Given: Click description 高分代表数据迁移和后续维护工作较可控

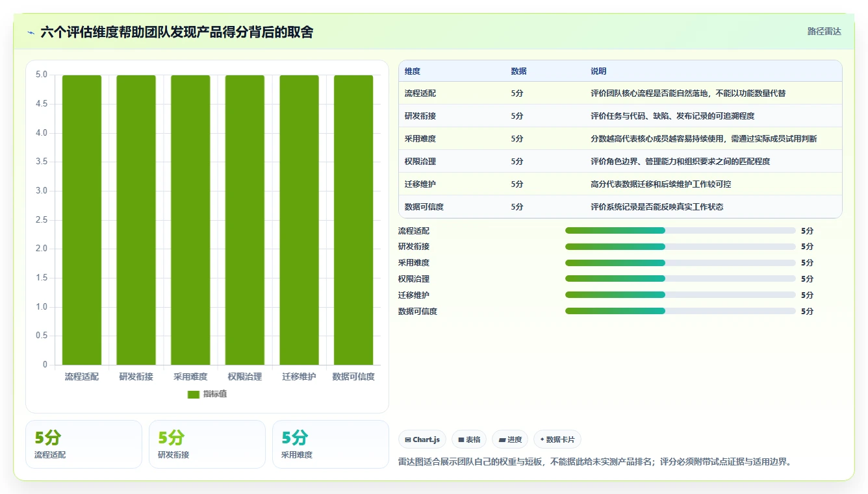Looking at the screenshot, I should pos(661,184).
